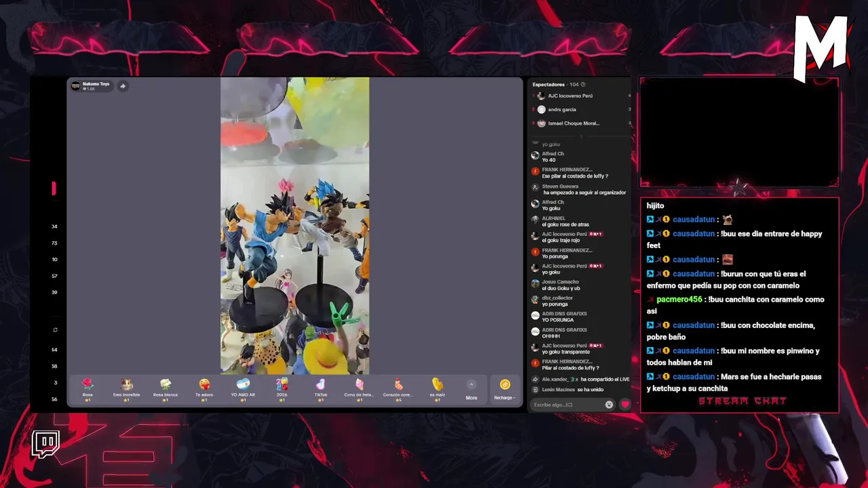Click ALRHNIEL username in chat

coord(553,218)
